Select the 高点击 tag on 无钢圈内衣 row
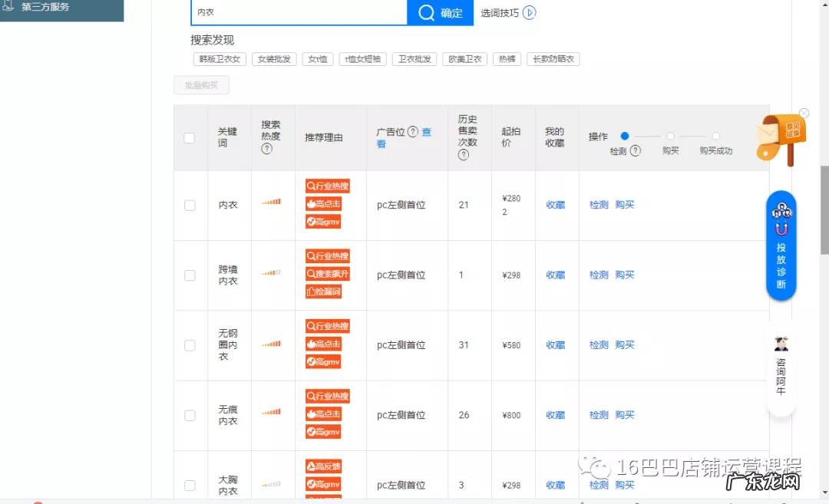This screenshot has width=829, height=504. 322,345
